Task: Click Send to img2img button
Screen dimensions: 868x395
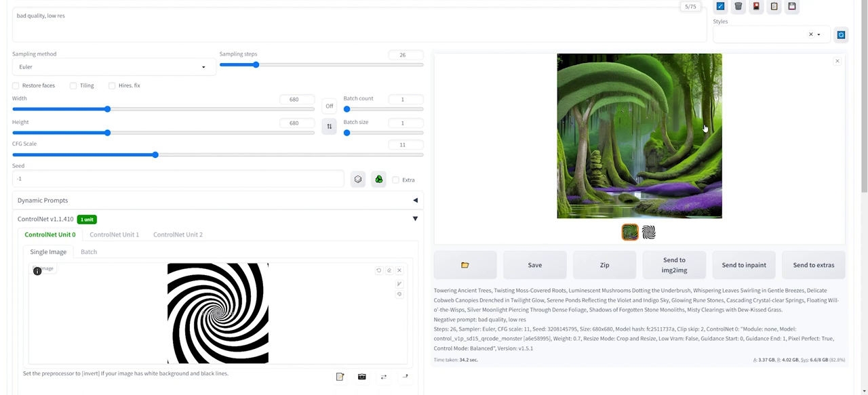Action: (x=674, y=265)
